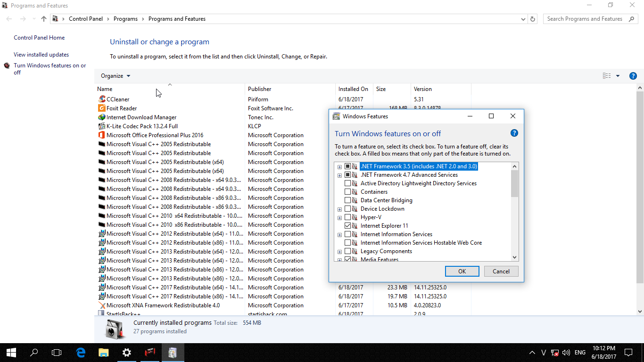This screenshot has width=644, height=362.
Task: Expand the Hyper-V tree node
Action: pyautogui.click(x=339, y=218)
